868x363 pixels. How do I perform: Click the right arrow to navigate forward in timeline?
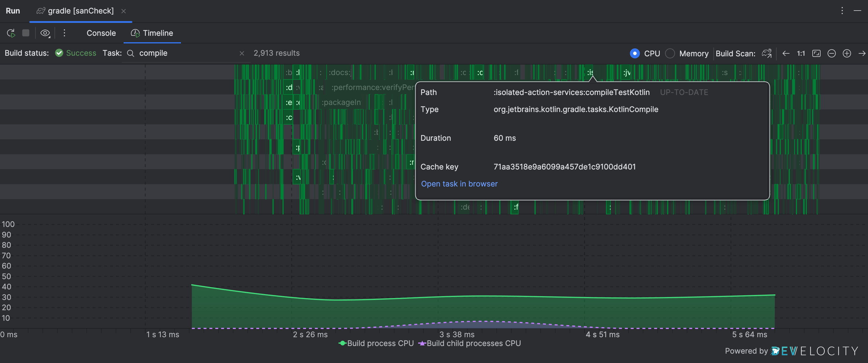(862, 53)
